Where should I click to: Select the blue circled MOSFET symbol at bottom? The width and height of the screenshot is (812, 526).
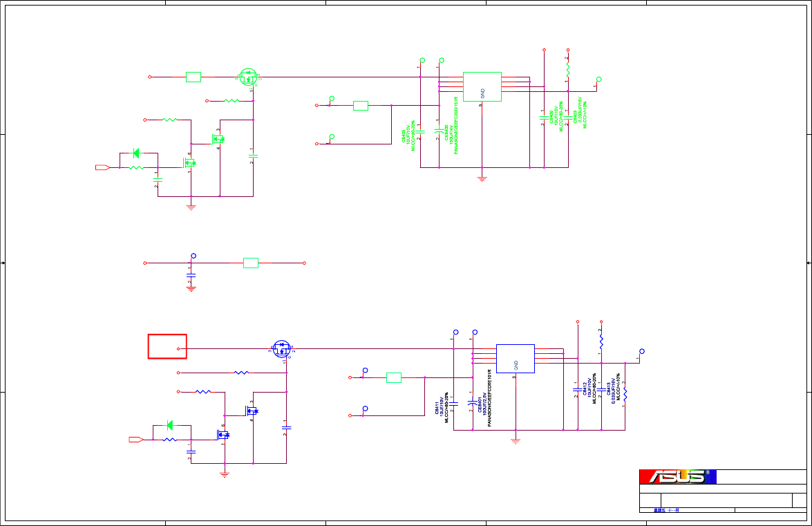coord(282,349)
